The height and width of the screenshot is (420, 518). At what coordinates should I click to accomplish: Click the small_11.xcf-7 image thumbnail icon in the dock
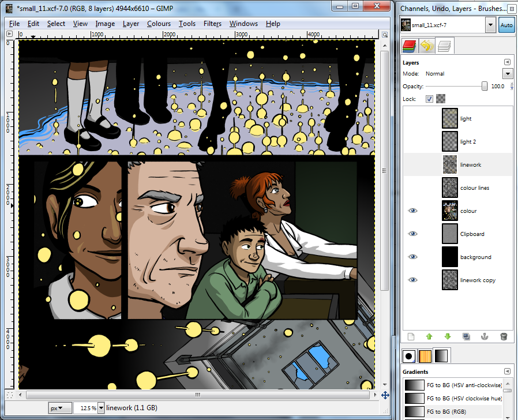pos(406,25)
